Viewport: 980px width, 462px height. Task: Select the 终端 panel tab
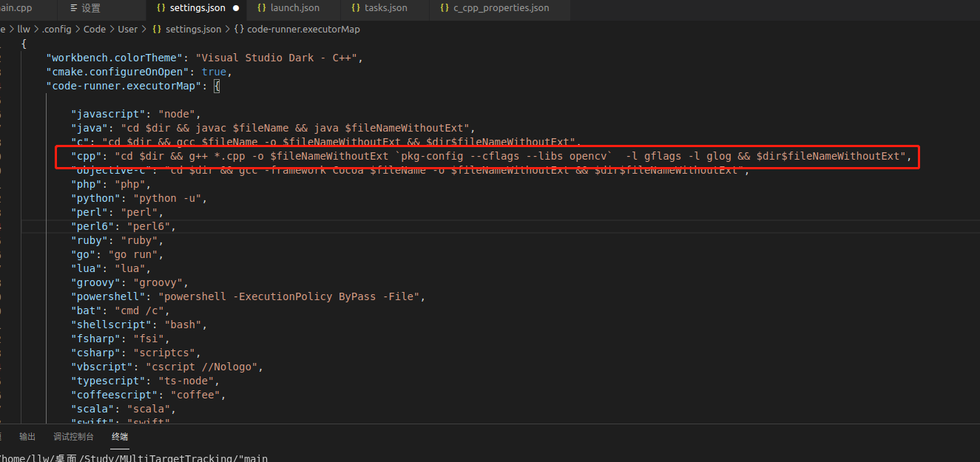120,437
